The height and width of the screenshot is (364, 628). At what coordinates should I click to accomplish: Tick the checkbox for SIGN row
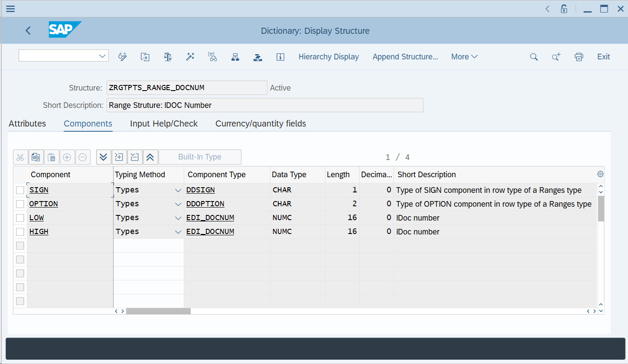(x=20, y=190)
